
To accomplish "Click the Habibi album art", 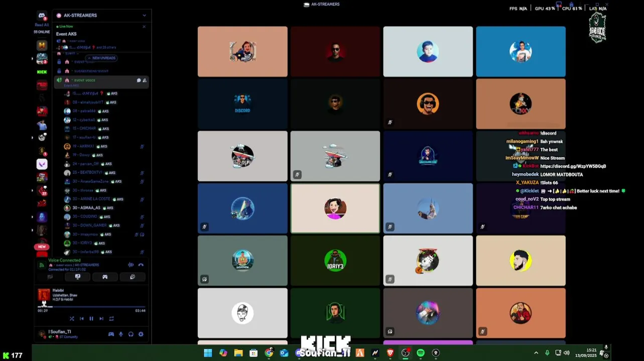I will tap(44, 295).
